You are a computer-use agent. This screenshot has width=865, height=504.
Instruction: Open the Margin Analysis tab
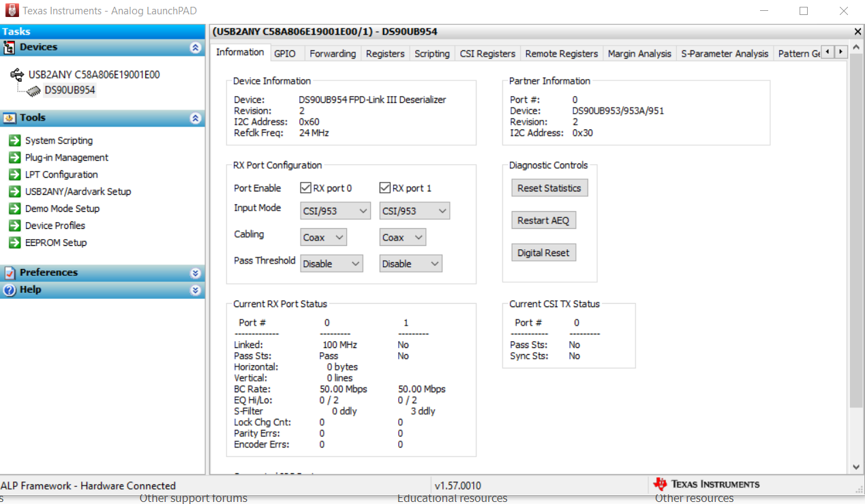coord(639,53)
